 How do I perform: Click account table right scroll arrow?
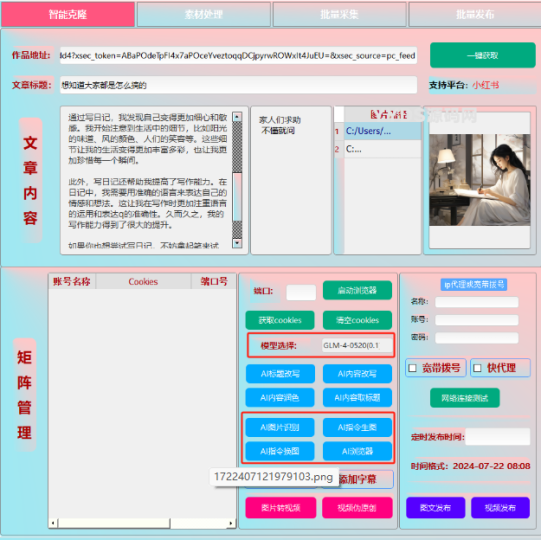point(231,523)
